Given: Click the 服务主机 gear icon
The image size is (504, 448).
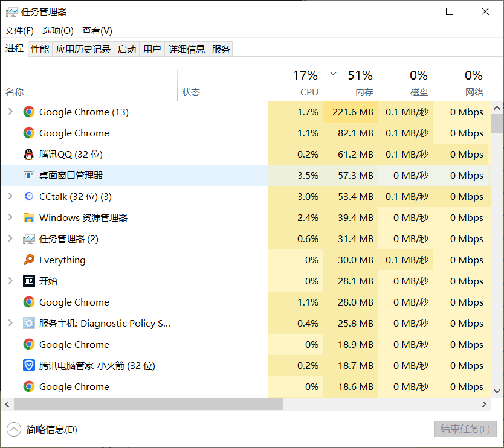Looking at the screenshot, I should [29, 323].
